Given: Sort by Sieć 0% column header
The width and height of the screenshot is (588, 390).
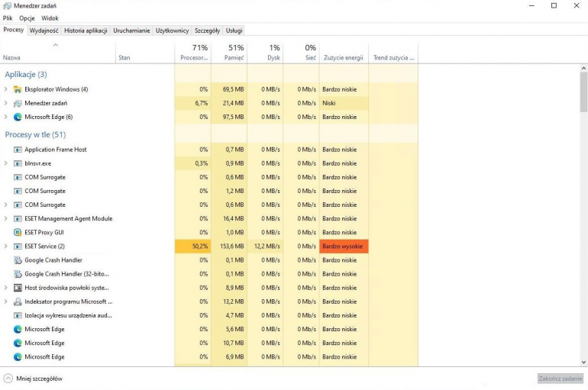Looking at the screenshot, I should (x=301, y=53).
